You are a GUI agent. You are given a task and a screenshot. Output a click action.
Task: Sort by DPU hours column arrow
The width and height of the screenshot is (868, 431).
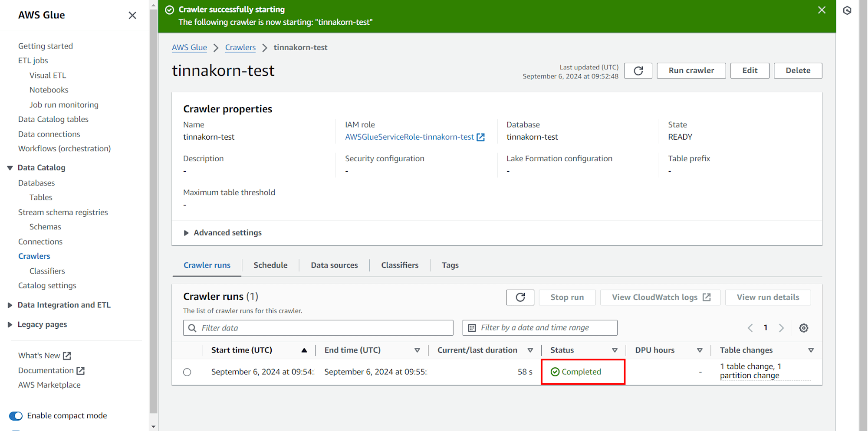700,350
